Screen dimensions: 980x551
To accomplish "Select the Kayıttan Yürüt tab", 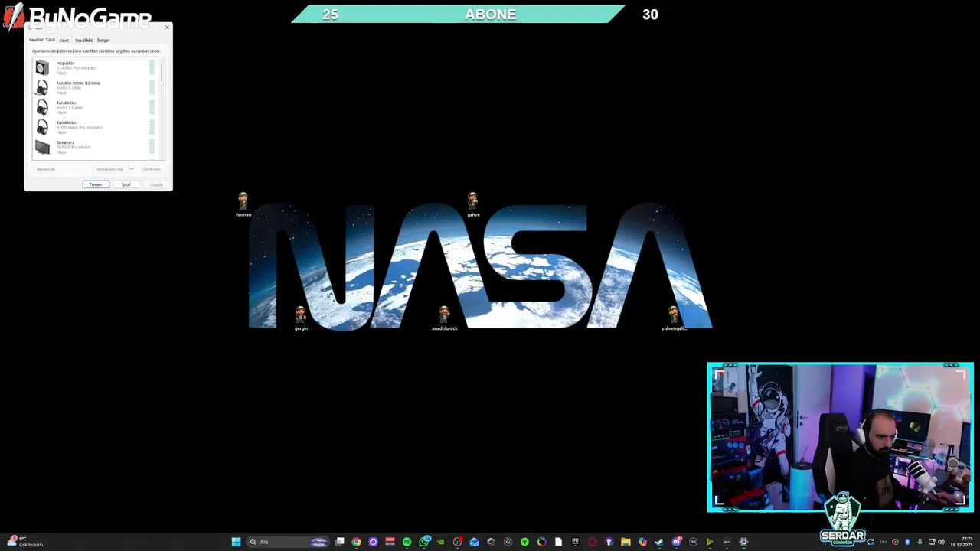I will (42, 40).
